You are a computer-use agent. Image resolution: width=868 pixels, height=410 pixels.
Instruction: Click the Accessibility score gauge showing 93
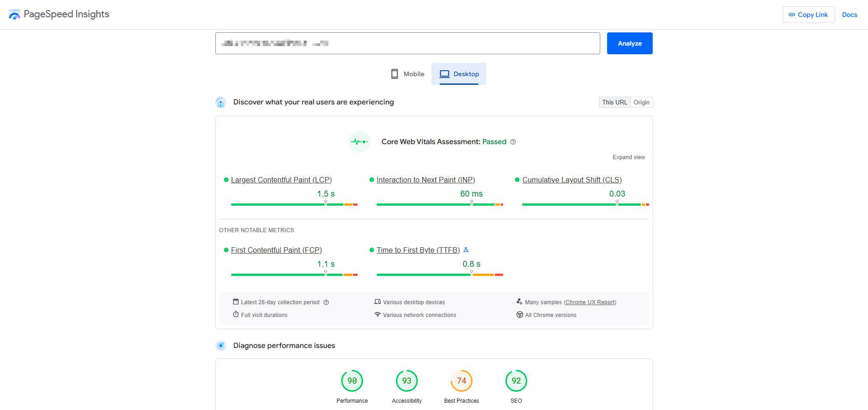point(407,381)
